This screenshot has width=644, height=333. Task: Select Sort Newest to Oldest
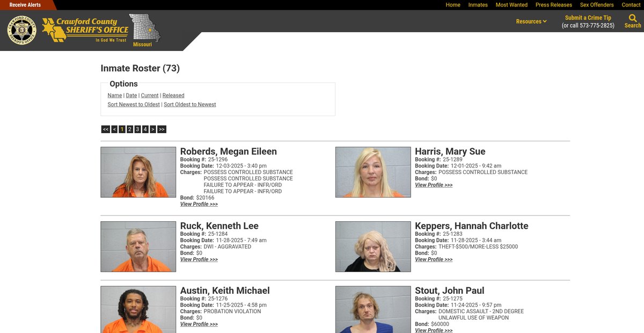134,105
